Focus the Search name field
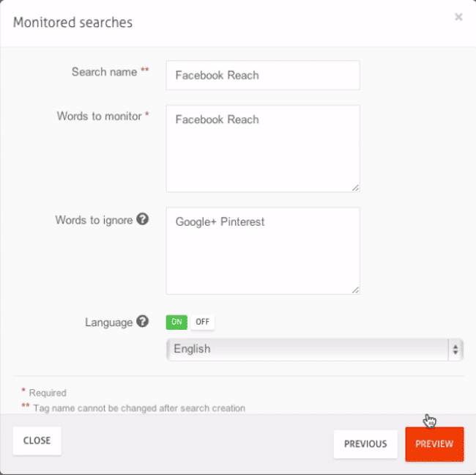The height and width of the screenshot is (475, 476). (x=263, y=76)
